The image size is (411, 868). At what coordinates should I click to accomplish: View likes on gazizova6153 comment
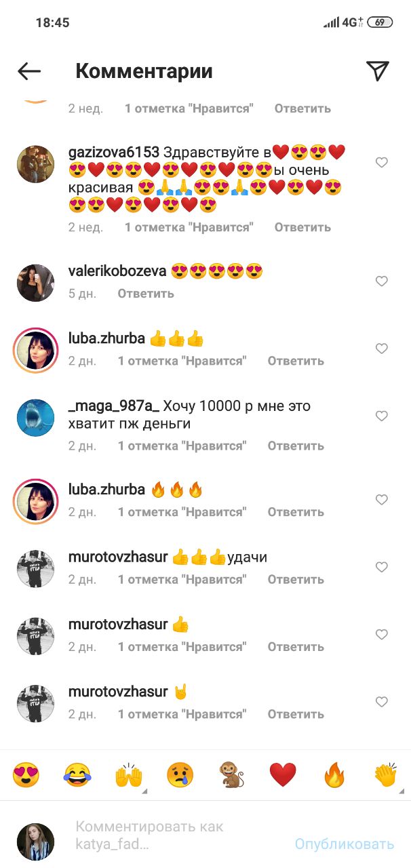pyautogui.click(x=189, y=227)
